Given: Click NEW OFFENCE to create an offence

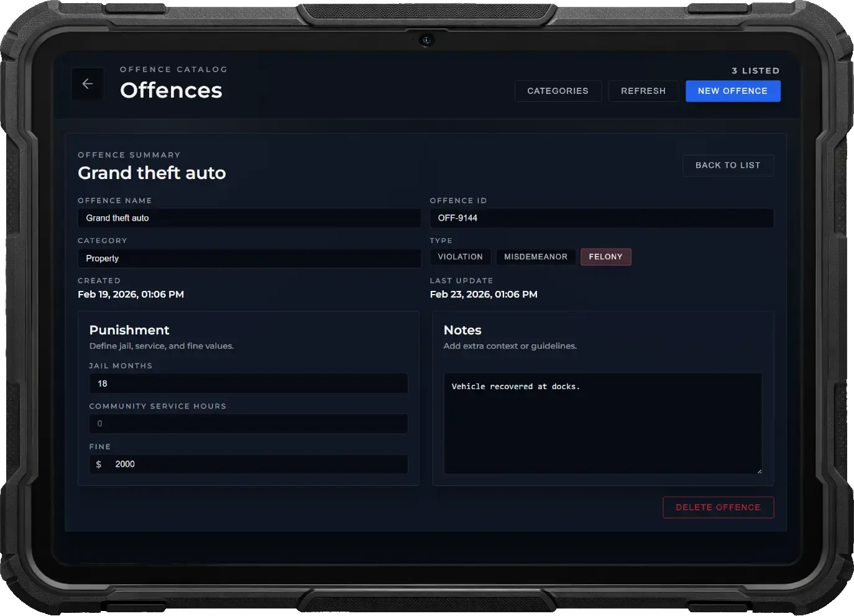Looking at the screenshot, I should point(733,91).
